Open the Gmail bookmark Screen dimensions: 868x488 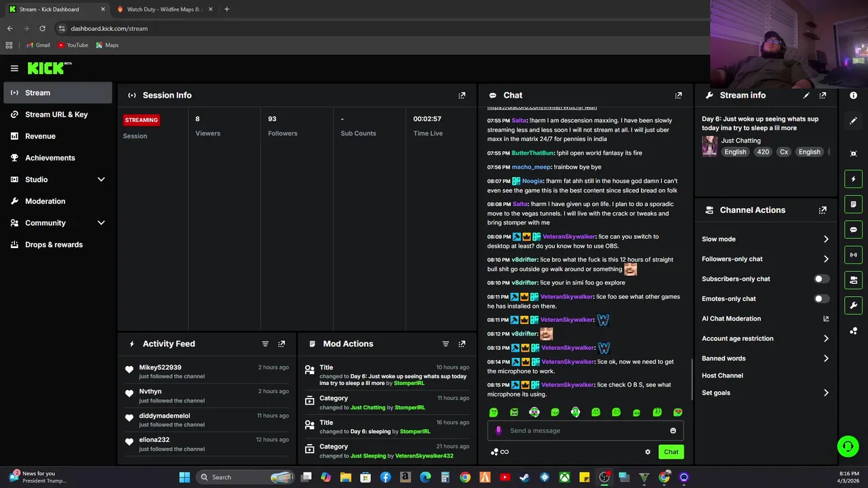pos(38,45)
